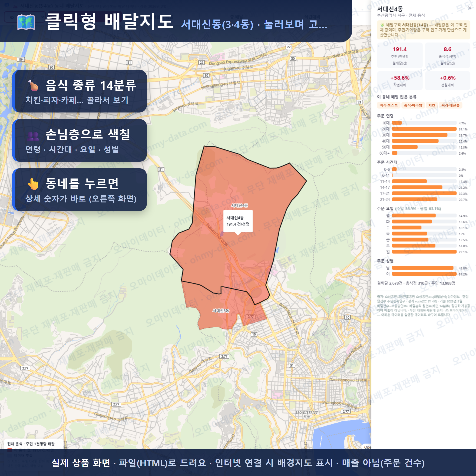The image size is (476, 476).
Task: Click the 주문 성별 heading
Action: [385, 261]
